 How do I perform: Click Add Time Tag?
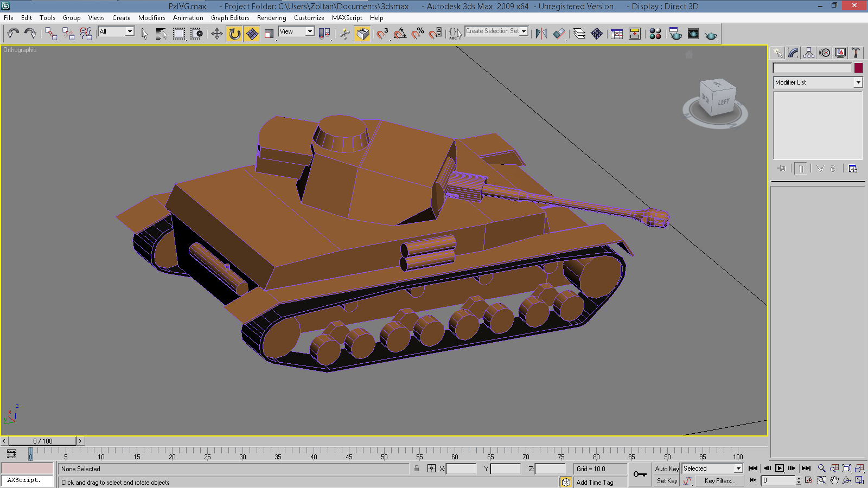click(x=595, y=482)
